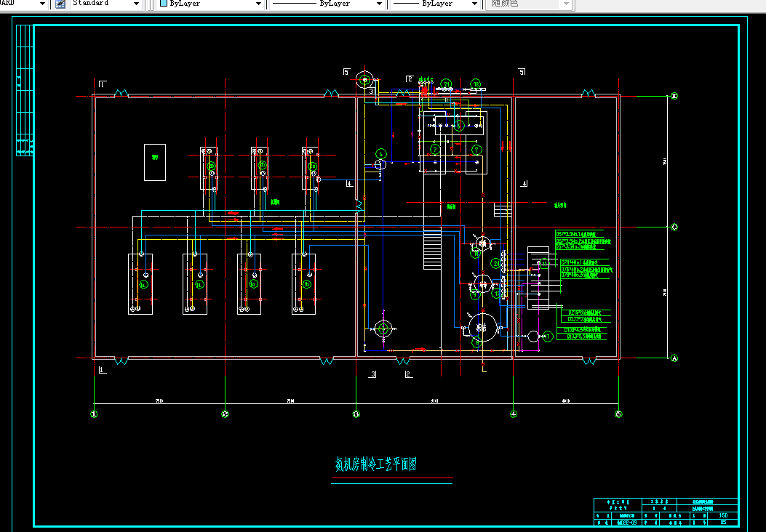Select green equipment tag 11
The image size is (766, 532).
click(544, 264)
